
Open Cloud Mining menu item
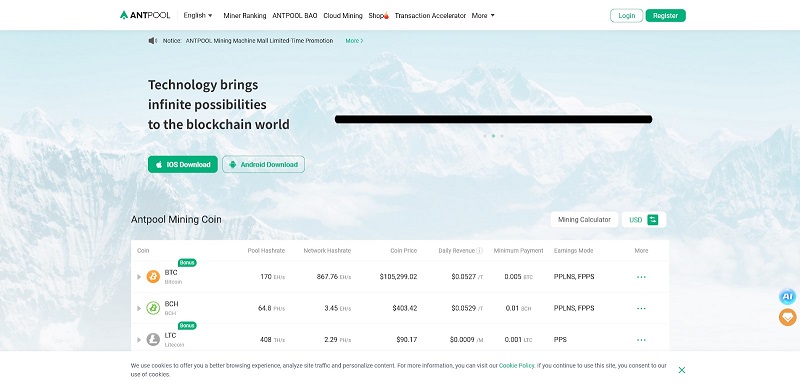point(343,16)
